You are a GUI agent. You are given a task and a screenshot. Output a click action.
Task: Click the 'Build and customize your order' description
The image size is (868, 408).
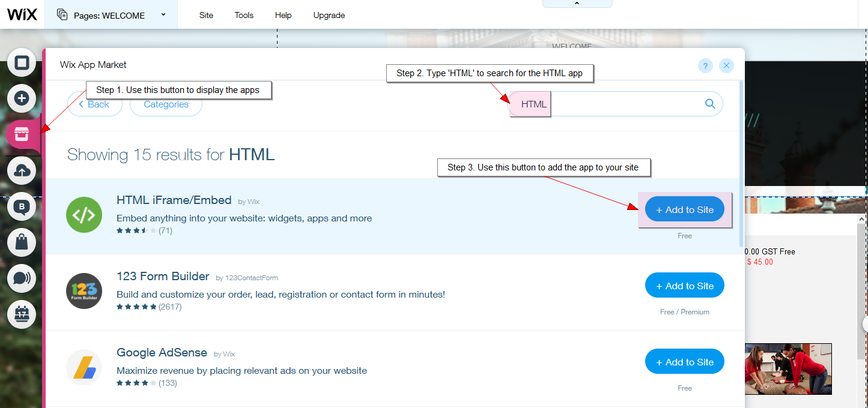281,295
